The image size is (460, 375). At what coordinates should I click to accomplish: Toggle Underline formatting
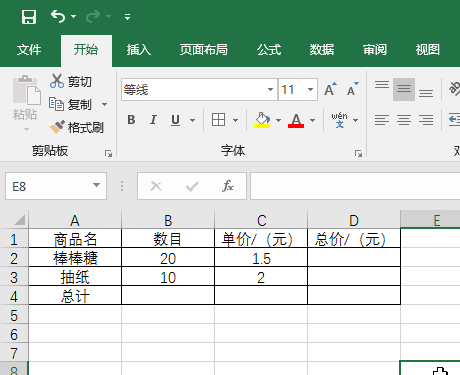(175, 120)
